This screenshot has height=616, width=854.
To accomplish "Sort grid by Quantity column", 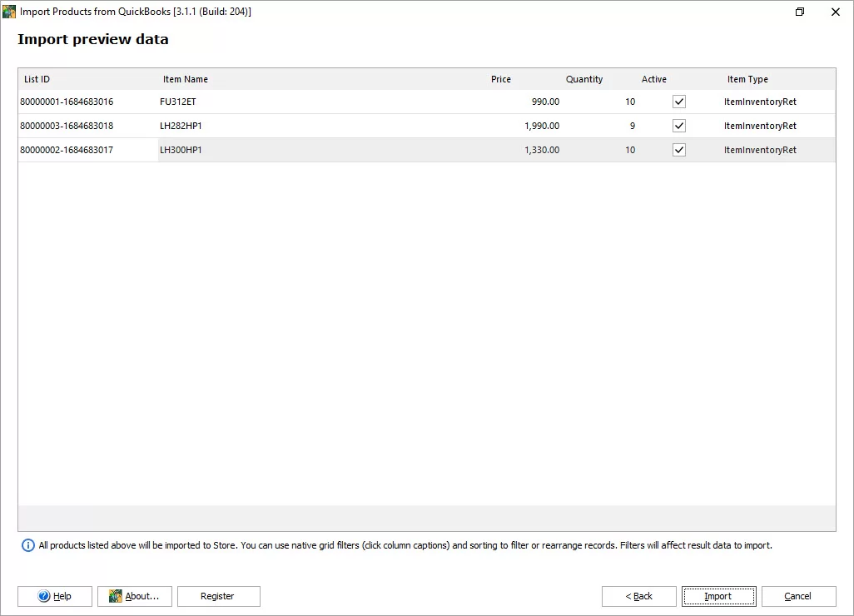I will pyautogui.click(x=583, y=79).
